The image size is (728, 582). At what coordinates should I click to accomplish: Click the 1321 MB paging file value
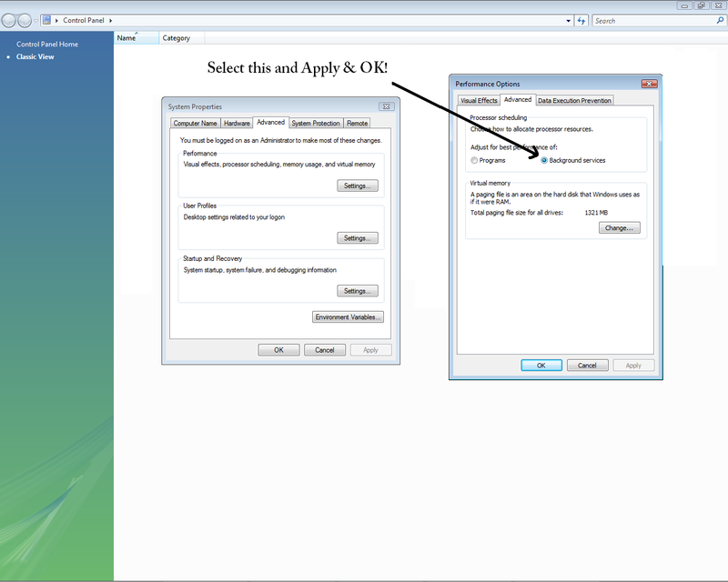pos(596,213)
